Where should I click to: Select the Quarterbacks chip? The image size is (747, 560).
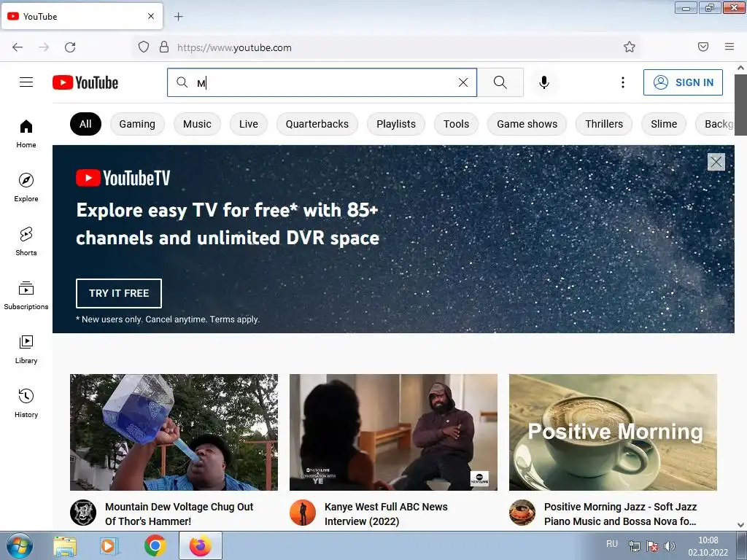coord(317,124)
